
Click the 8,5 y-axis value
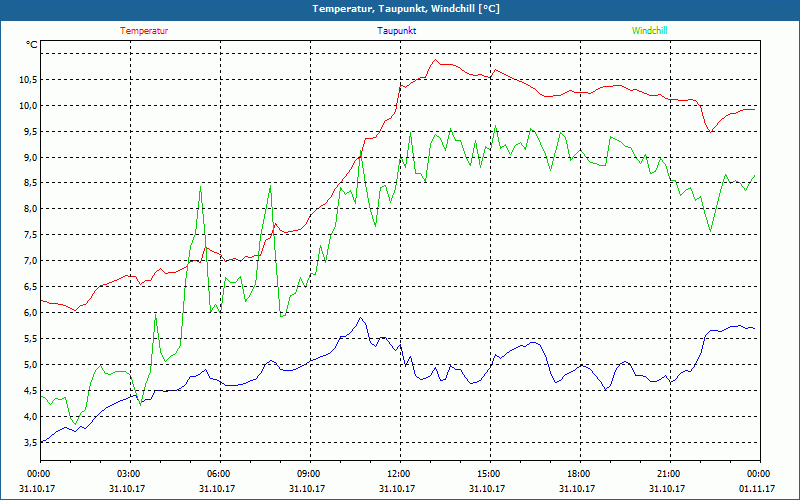pos(31,183)
